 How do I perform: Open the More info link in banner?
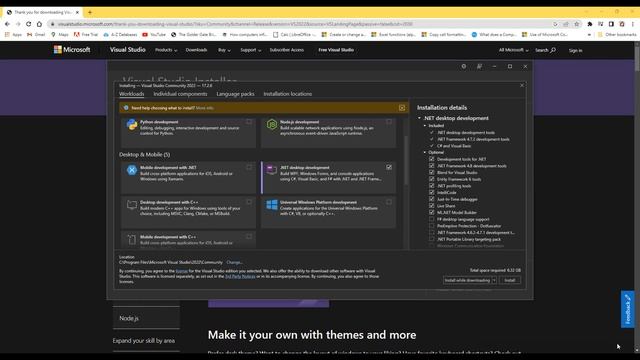point(204,108)
